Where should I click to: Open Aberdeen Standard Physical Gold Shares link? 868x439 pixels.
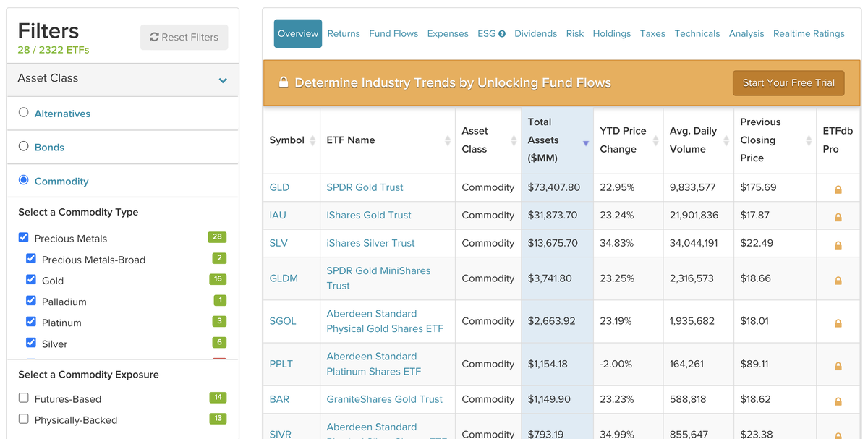(x=385, y=321)
